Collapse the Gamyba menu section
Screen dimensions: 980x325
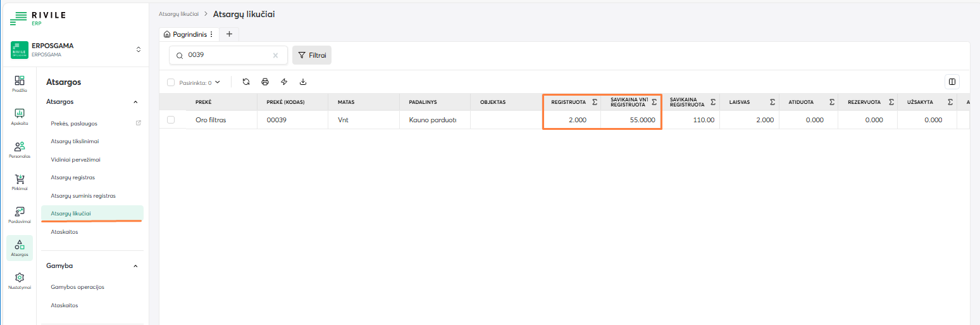coord(135,266)
